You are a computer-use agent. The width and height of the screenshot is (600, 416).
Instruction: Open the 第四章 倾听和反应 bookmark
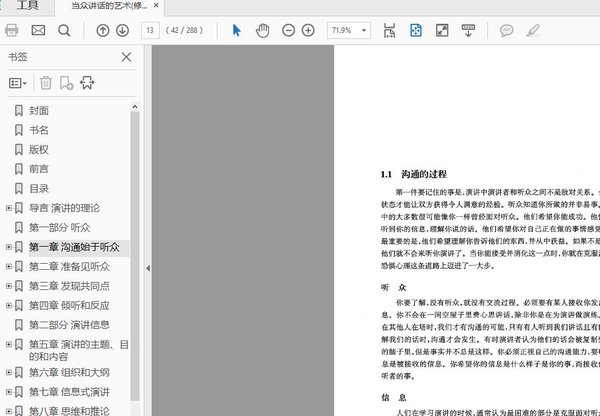(x=69, y=305)
